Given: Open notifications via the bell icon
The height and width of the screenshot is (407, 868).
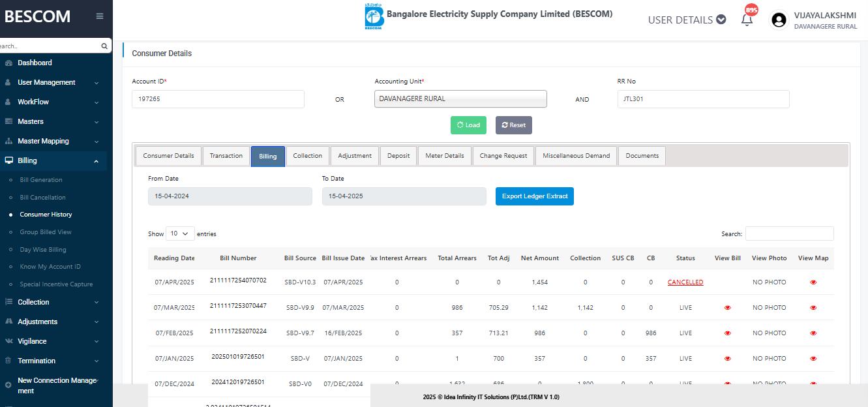Looking at the screenshot, I should coord(747,20).
